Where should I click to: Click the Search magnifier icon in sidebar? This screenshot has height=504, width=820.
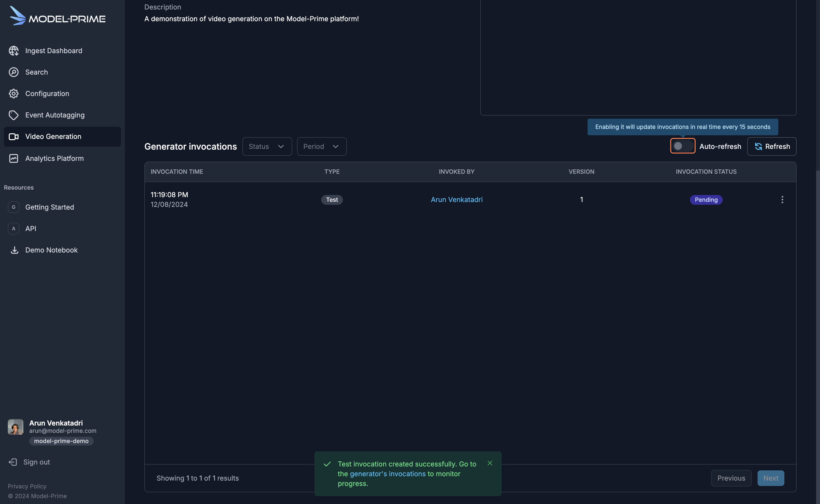(x=14, y=72)
